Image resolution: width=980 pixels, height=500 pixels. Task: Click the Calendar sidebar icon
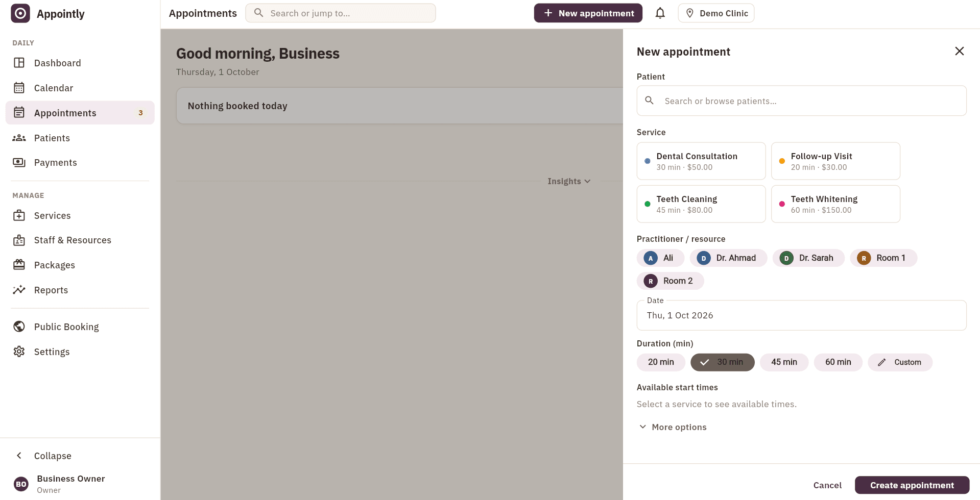pos(19,88)
